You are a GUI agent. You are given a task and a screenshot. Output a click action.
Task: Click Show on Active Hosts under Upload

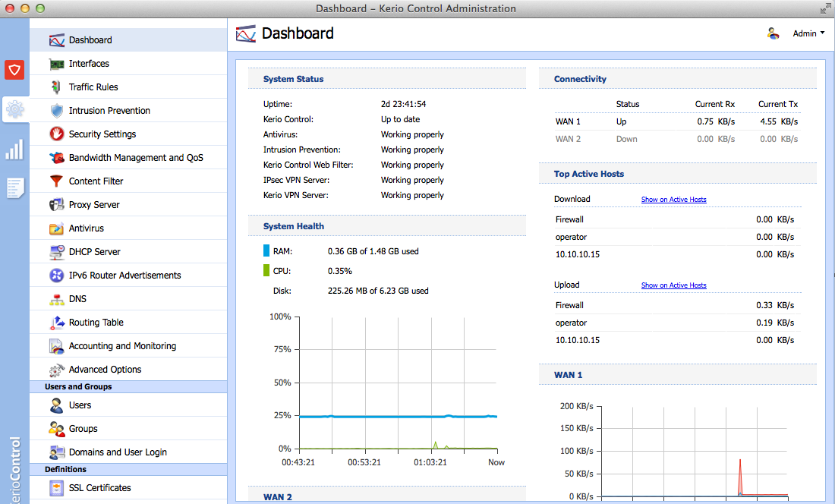click(673, 285)
